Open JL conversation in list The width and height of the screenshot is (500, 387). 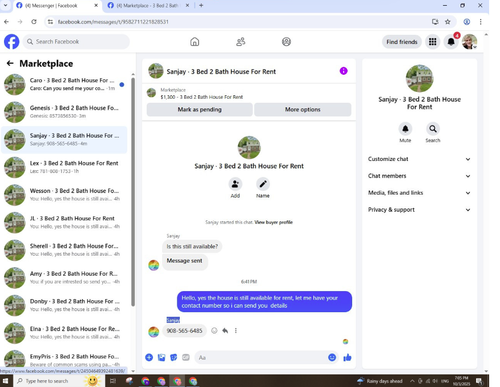tap(64, 222)
